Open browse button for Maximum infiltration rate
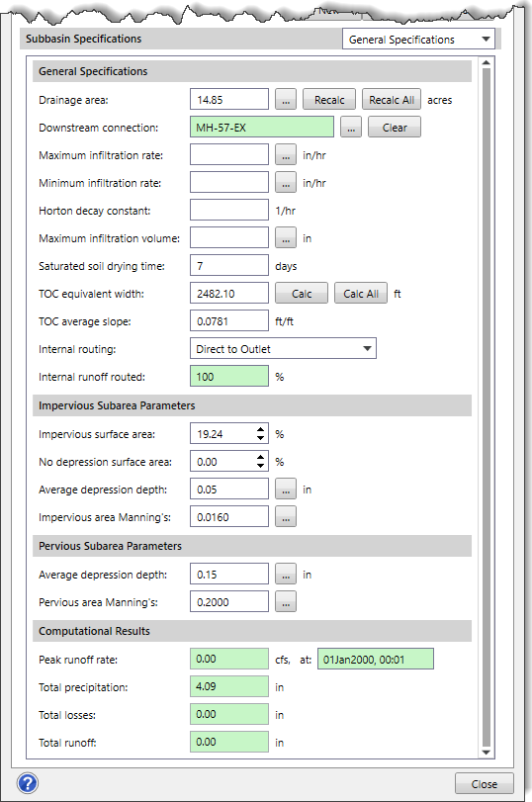The height and width of the screenshot is (802, 532). click(x=286, y=154)
